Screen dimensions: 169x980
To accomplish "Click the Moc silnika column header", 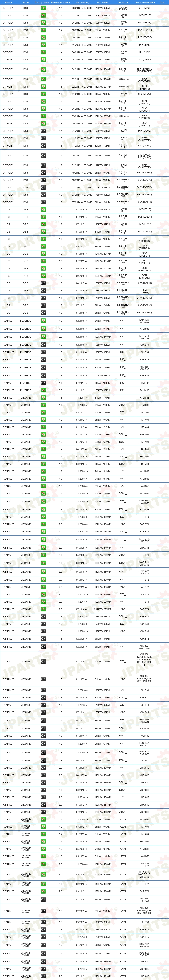I will pos(102,2).
